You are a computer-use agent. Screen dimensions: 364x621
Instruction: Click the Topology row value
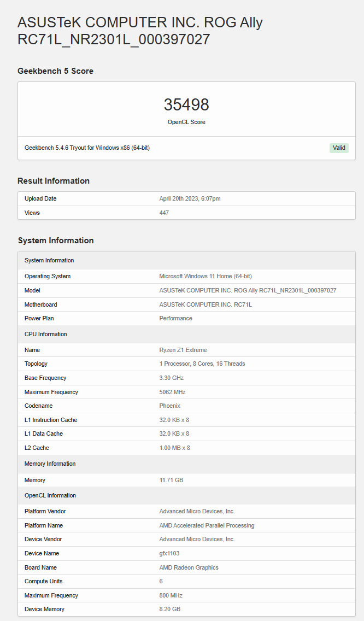202,364
